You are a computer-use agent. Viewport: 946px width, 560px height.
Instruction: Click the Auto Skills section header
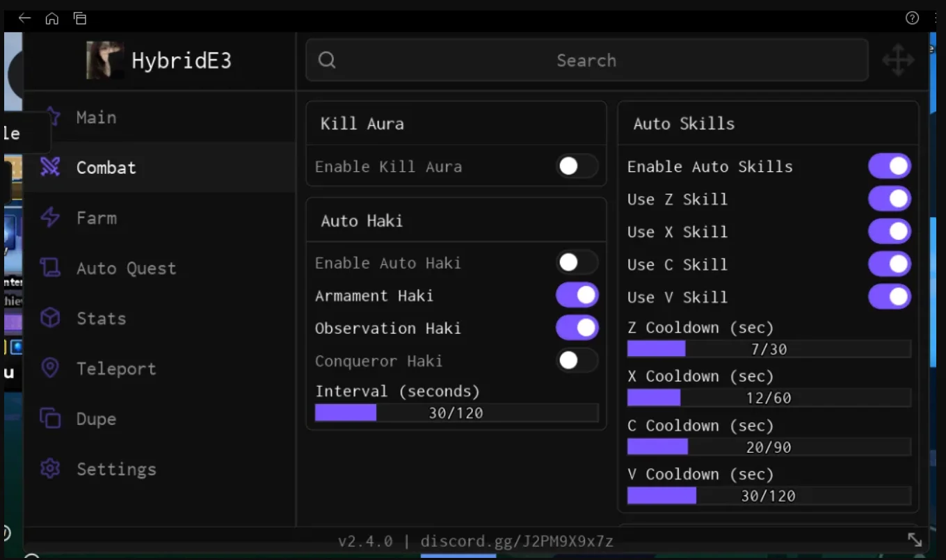[x=684, y=124]
